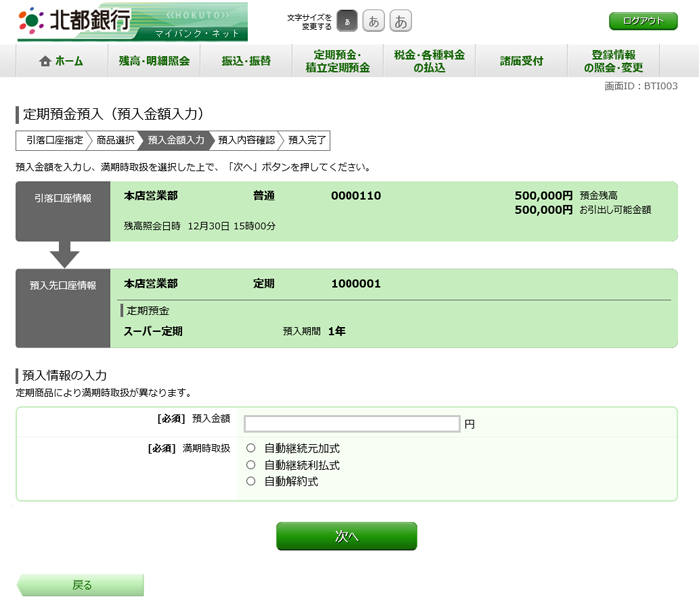Click the 預入金額 amount input field
The height and width of the screenshot is (616, 699).
point(351,423)
